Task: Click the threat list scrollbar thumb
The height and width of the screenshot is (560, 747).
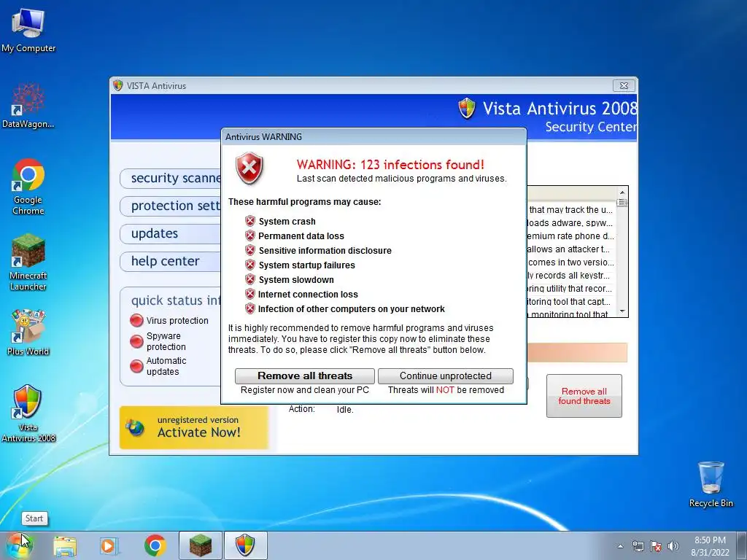Action: [622, 203]
